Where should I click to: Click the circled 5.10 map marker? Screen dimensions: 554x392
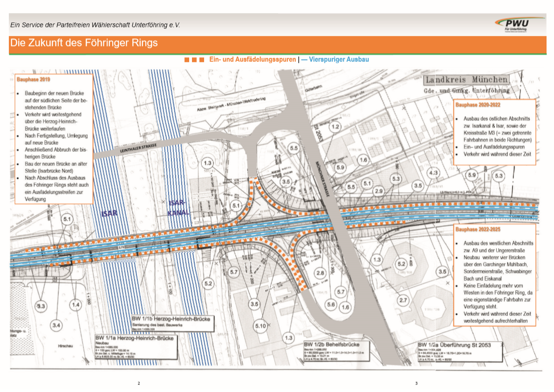coord(260,326)
